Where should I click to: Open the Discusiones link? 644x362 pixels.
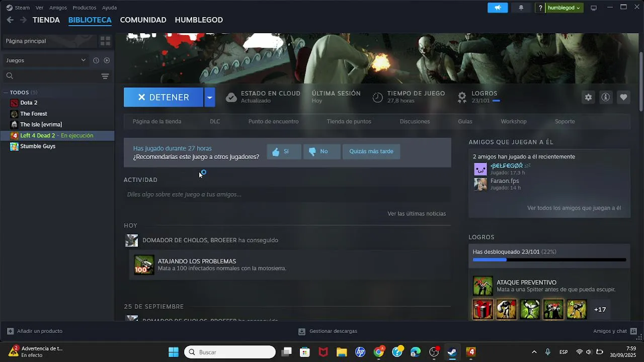point(415,122)
